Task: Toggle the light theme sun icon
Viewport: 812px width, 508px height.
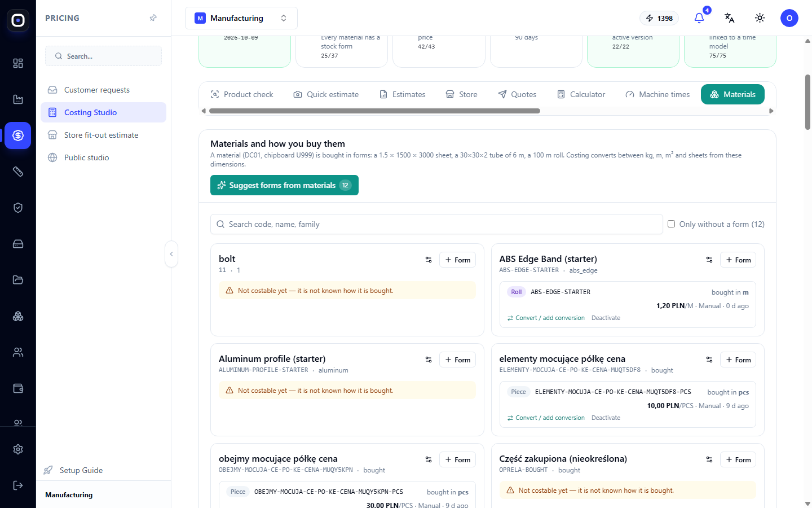Action: pos(760,18)
